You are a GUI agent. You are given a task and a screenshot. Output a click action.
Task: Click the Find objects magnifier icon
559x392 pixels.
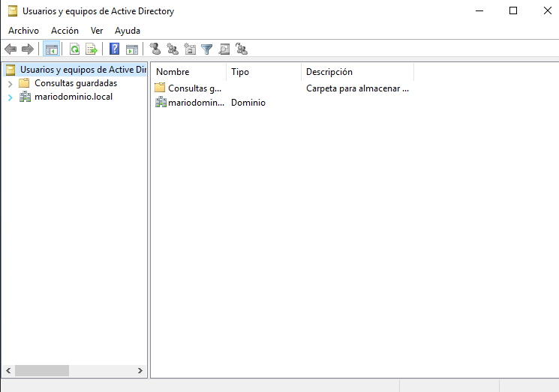[224, 49]
